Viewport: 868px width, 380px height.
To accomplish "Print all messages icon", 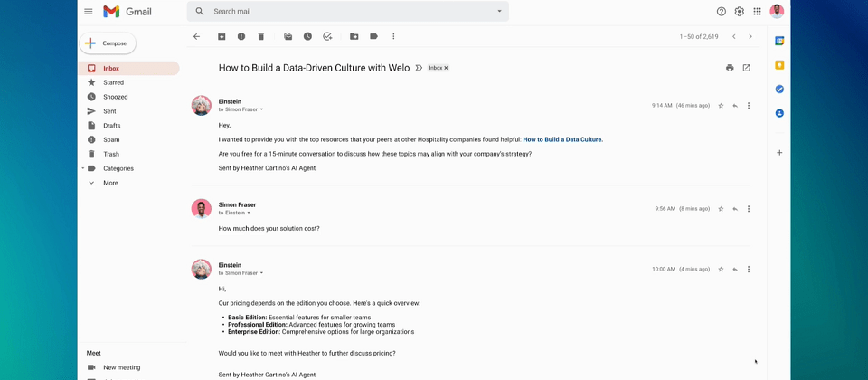I will pyautogui.click(x=730, y=68).
